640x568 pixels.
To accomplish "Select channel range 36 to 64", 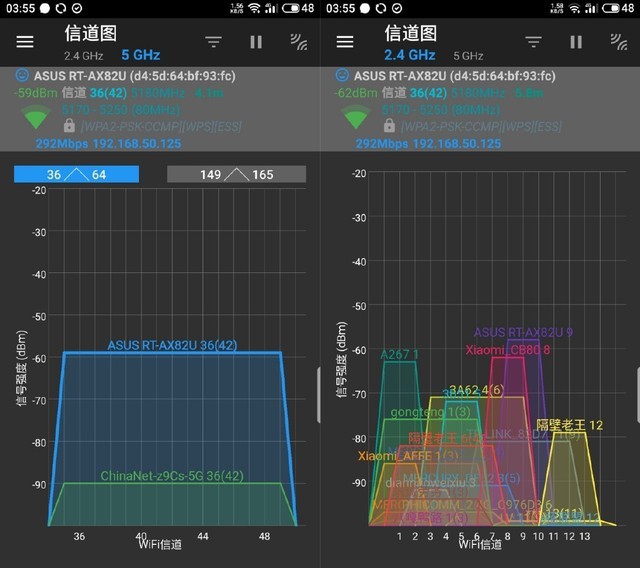I will click(76, 174).
